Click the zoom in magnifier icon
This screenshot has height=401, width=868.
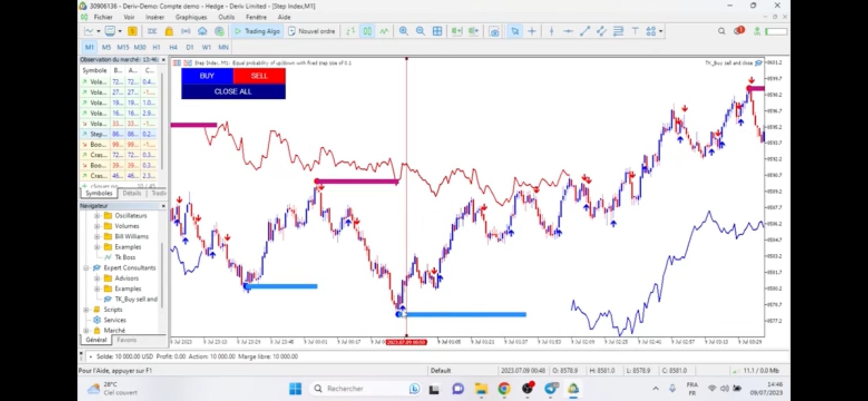pyautogui.click(x=403, y=32)
